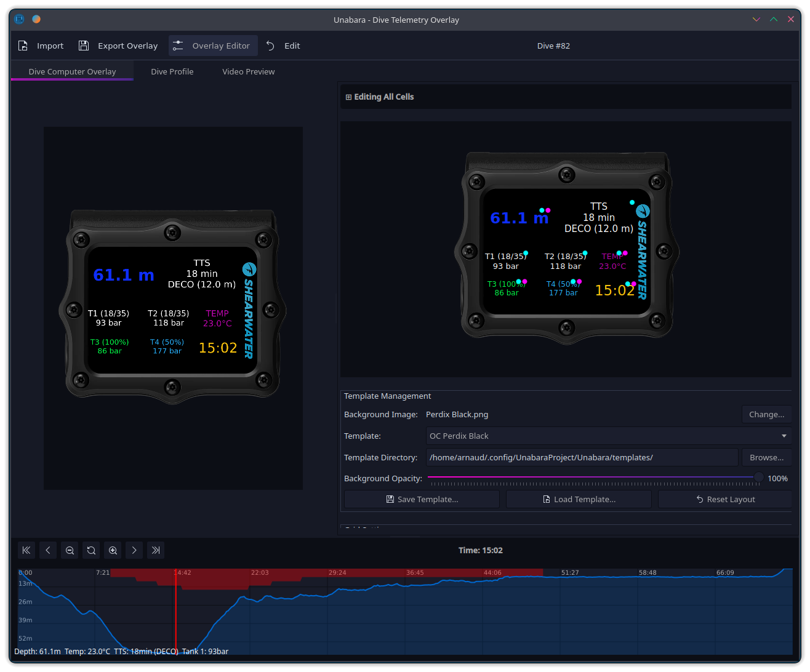Select the TTS 18 min cell in editor
Viewport: 810px width, 672px height.
tap(598, 217)
